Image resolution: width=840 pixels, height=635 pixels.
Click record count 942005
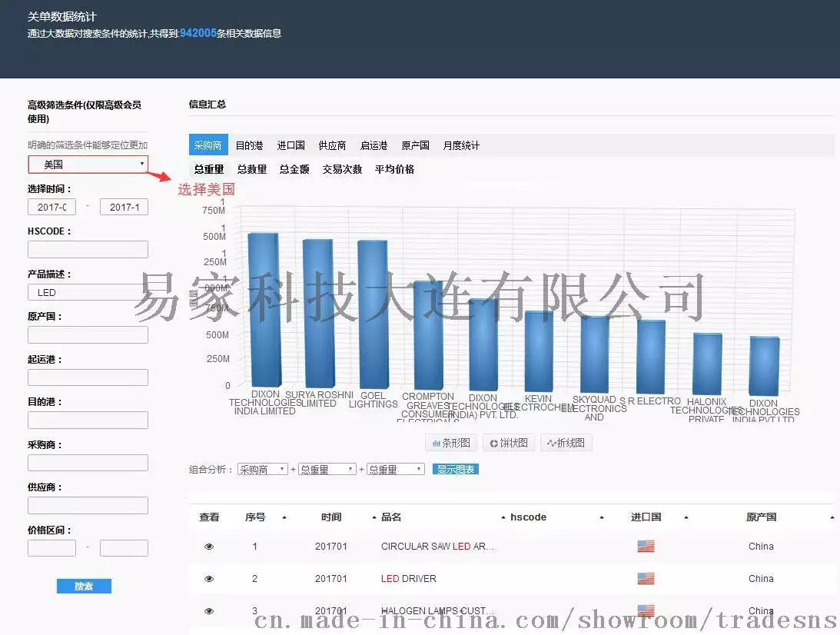coord(198,33)
